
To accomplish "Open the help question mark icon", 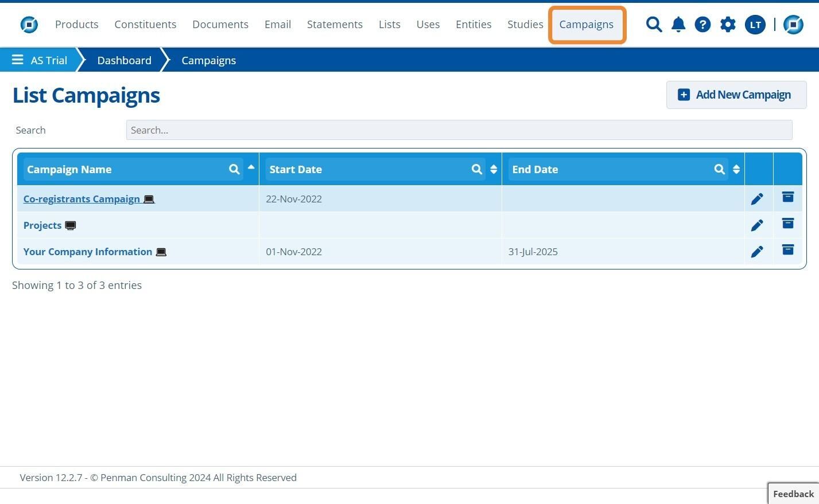I will pyautogui.click(x=702, y=25).
